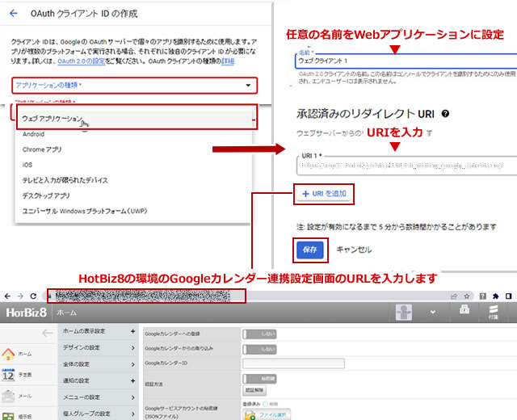Expand メニューの設定 chevron
Viewport: 517px width, 420px height.
pos(132,397)
